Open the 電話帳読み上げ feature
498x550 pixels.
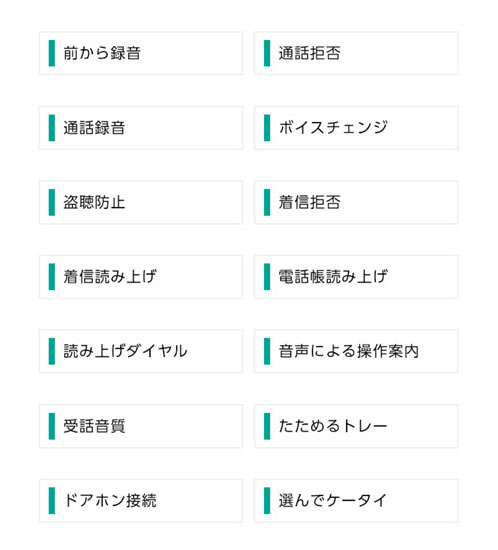356,277
